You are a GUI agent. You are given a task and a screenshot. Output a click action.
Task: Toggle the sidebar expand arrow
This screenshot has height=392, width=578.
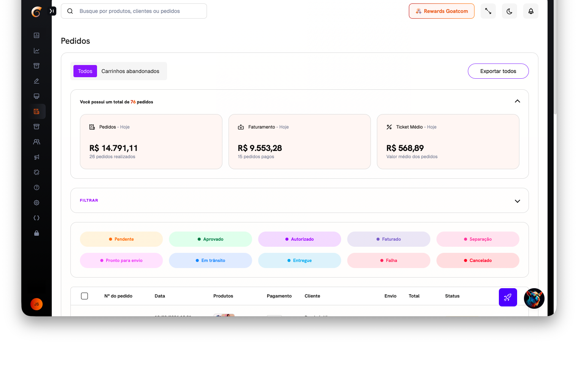click(52, 11)
